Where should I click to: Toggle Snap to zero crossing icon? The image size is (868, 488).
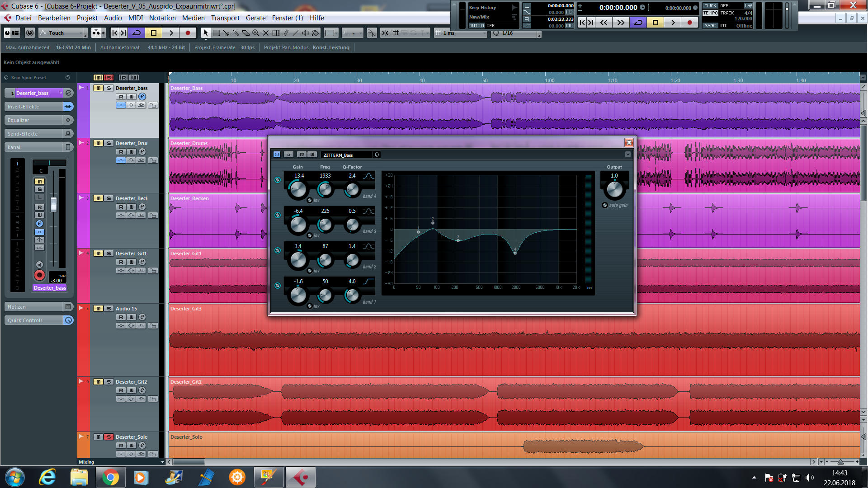pyautogui.click(x=372, y=33)
